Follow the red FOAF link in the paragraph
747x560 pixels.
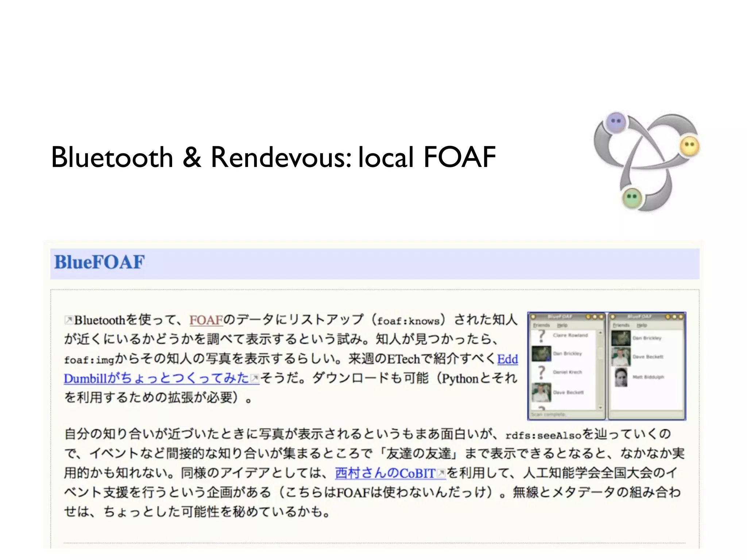click(206, 320)
